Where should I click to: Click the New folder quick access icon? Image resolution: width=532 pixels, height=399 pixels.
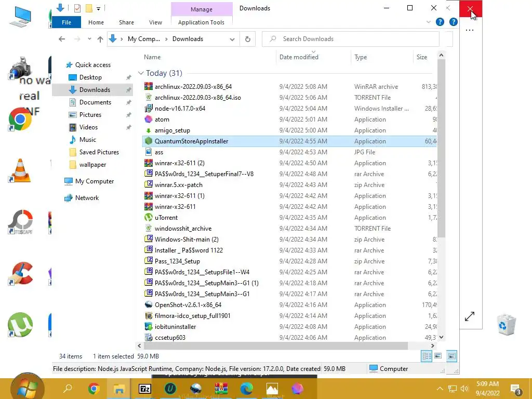89,8
